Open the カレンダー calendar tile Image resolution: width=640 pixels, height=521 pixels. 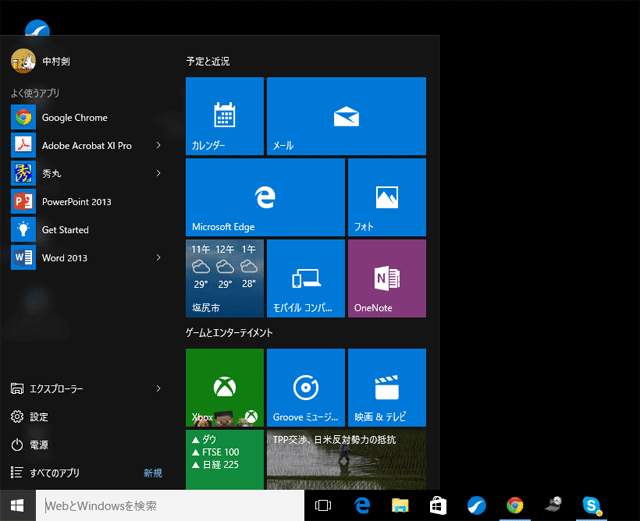(224, 116)
